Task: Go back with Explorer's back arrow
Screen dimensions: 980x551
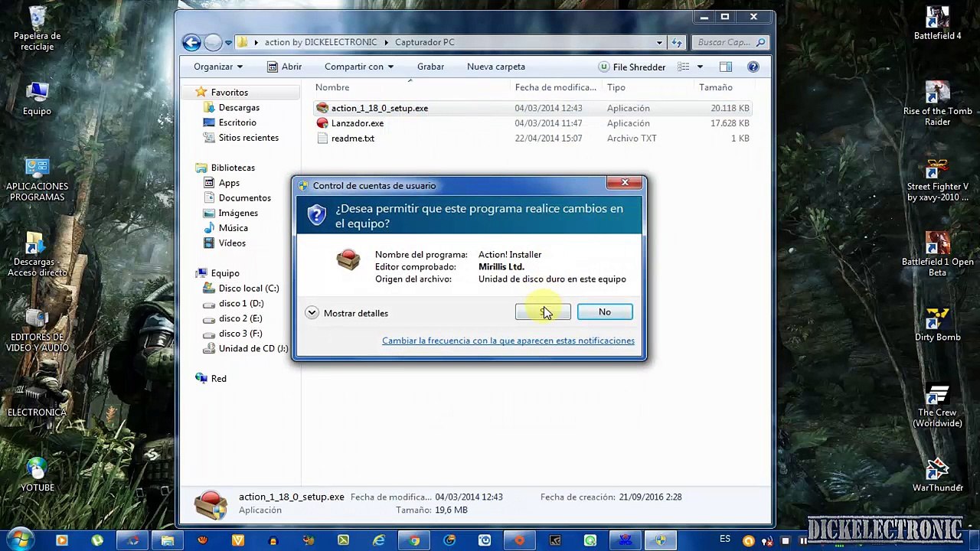Action: pyautogui.click(x=191, y=42)
